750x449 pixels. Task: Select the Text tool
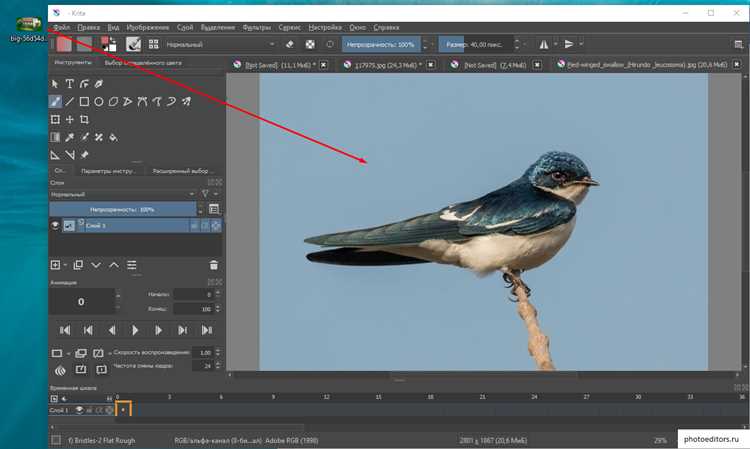point(70,84)
